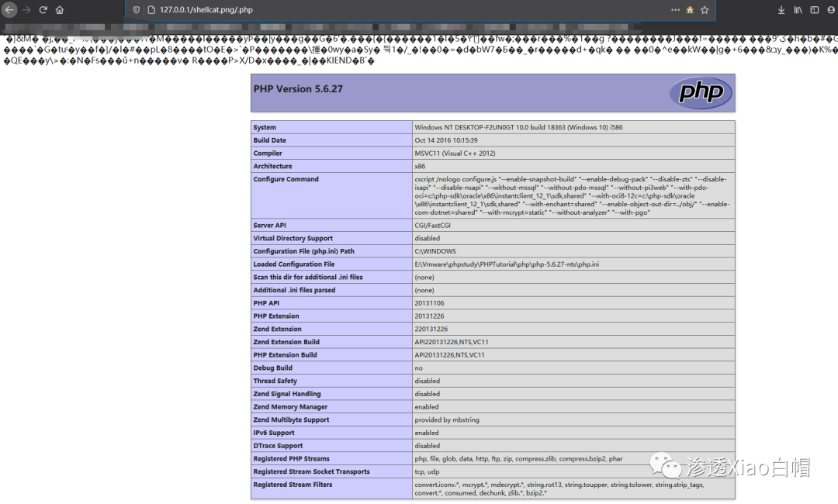The height and width of the screenshot is (504, 838).
Task: Toggle the sidebar view icon
Action: 815,9
